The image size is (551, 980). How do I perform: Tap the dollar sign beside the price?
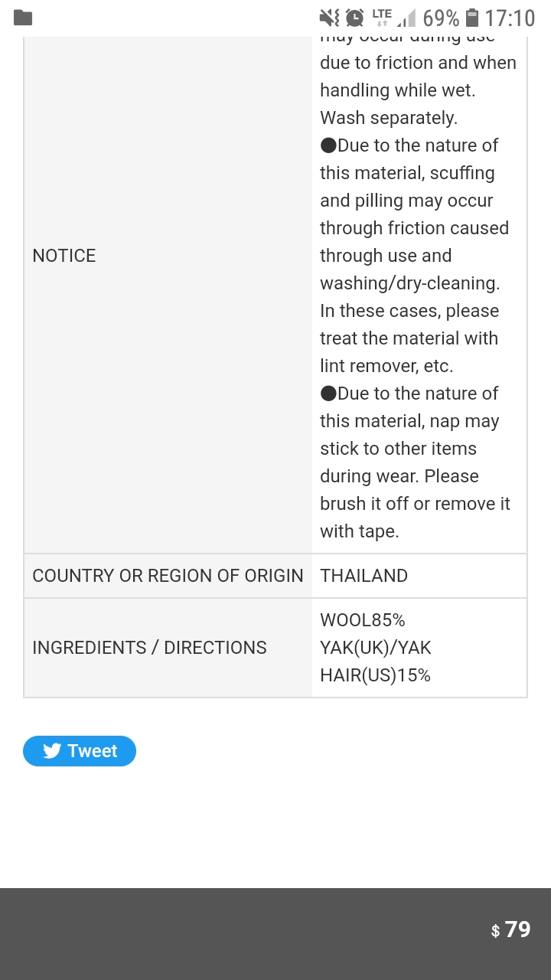(x=495, y=931)
